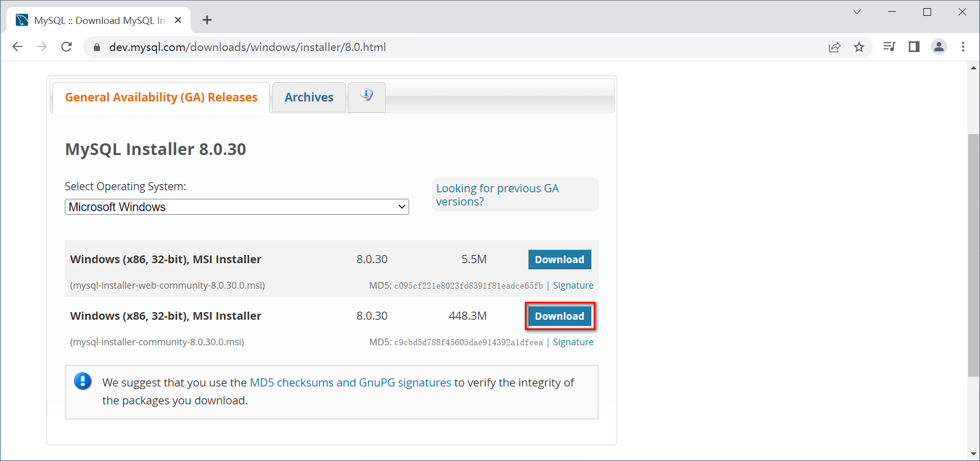Click mysql-installer-web-community-8.0.30.0.msi filename
The image size is (980, 461).
[x=167, y=286]
